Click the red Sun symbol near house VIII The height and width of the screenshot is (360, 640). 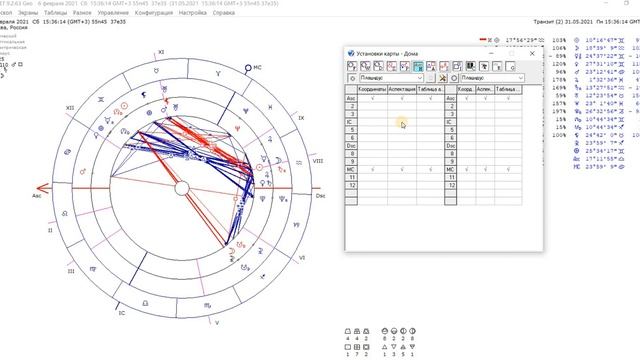(259, 167)
